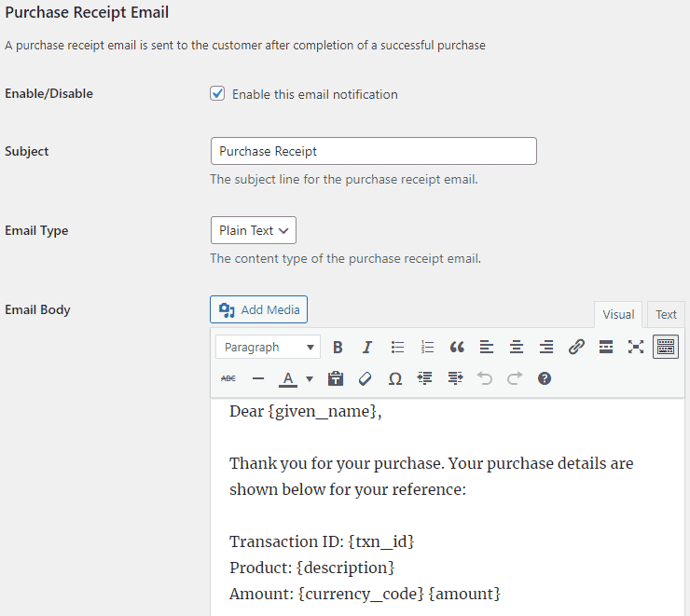Click the 'Thank you for your purchase' paragraph
This screenshot has width=690, height=616.
click(x=431, y=476)
